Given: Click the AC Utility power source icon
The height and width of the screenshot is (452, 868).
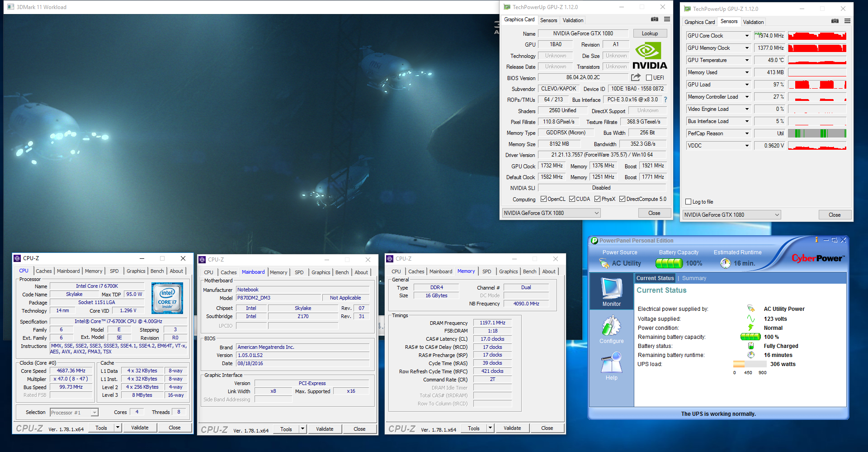Looking at the screenshot, I should pyautogui.click(x=604, y=263).
